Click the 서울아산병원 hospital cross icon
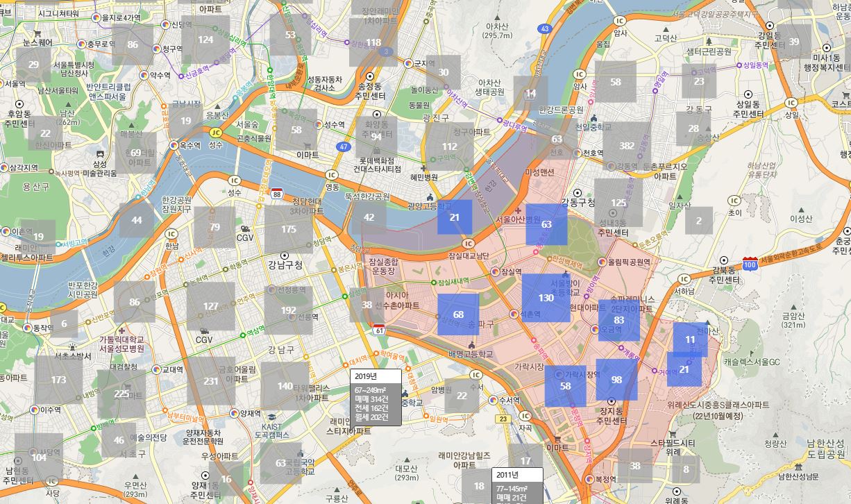Viewport: 851px width, 504px height. [518, 210]
